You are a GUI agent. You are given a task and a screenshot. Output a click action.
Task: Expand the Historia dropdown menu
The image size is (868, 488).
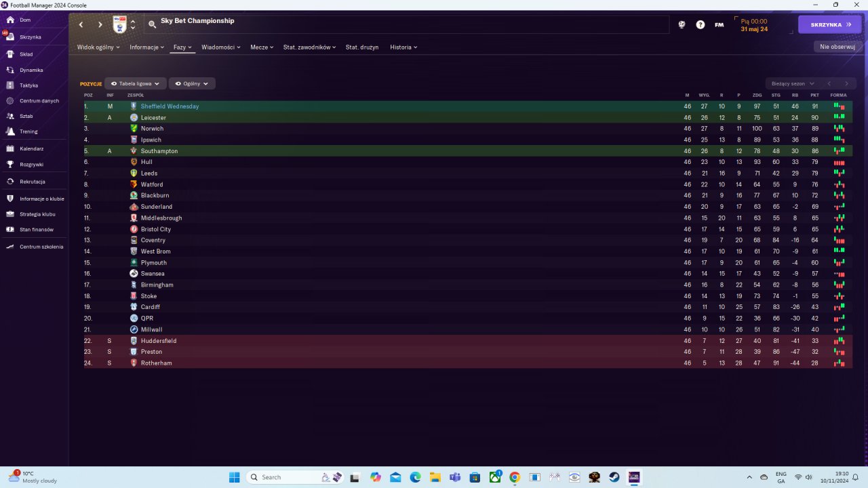pos(403,47)
